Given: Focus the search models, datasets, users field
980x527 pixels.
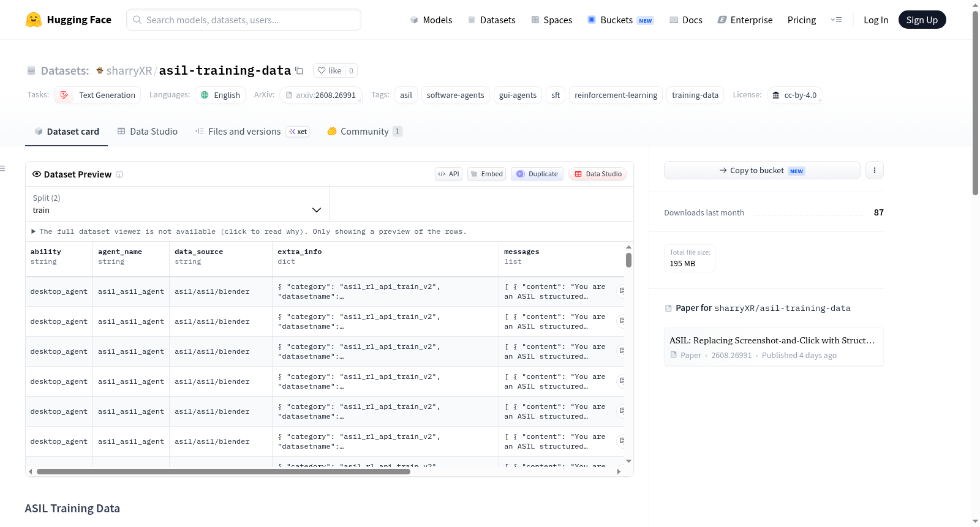Looking at the screenshot, I should coord(244,20).
